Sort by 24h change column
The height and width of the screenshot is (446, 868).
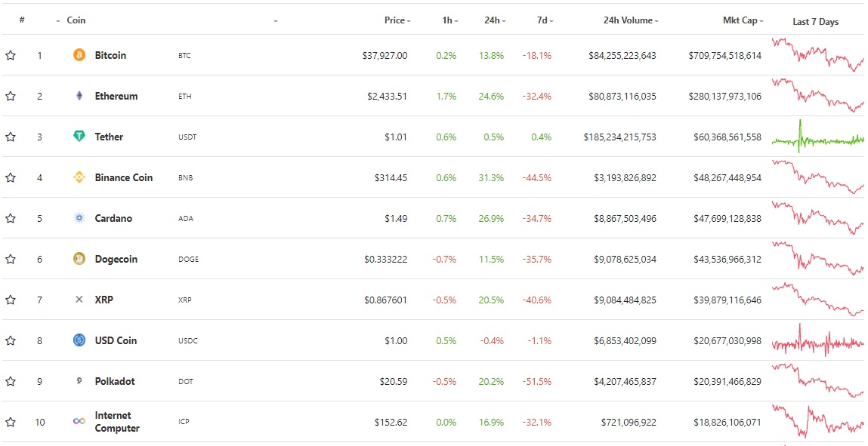click(x=495, y=20)
